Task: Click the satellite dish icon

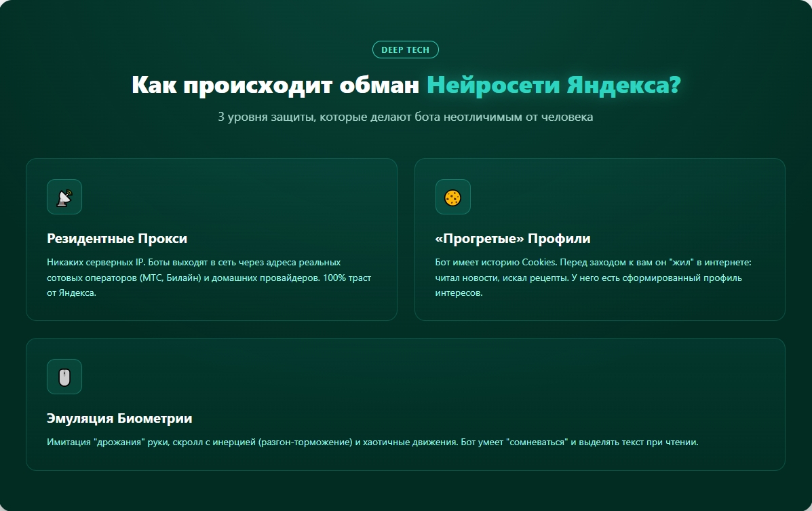Action: (64, 197)
